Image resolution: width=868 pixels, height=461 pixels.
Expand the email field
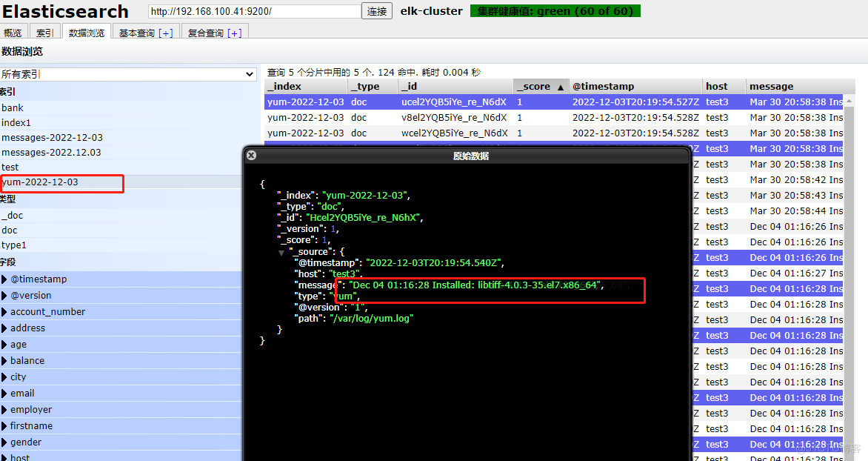pos(4,394)
